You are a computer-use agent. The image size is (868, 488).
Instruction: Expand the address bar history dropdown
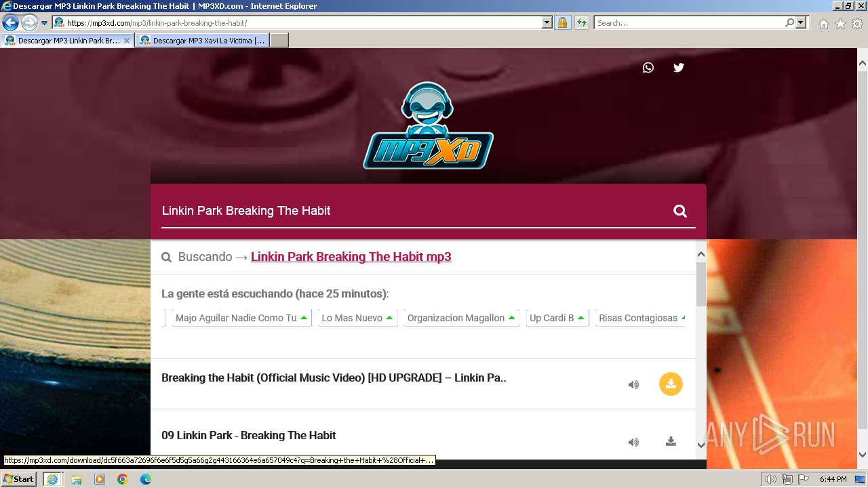tap(547, 22)
